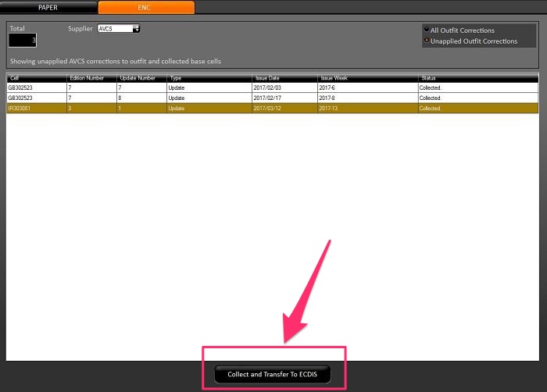Click Collect and Transfer To ECDIS button
This screenshot has width=547, height=392.
[273, 375]
